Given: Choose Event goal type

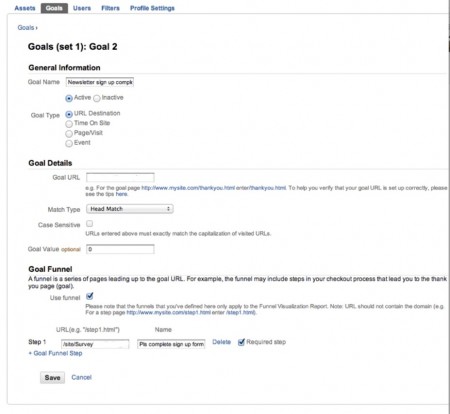Looking at the screenshot, I should pos(69,143).
